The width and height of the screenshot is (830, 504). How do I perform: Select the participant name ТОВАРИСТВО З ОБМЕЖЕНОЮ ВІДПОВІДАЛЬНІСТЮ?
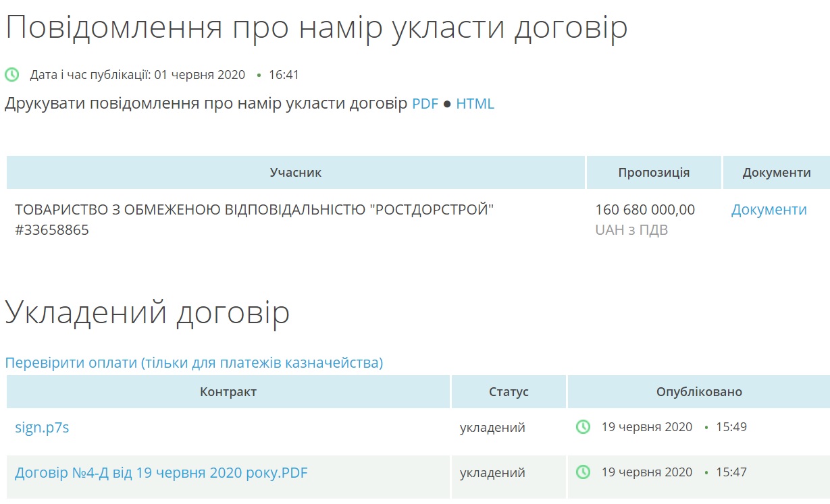255,210
